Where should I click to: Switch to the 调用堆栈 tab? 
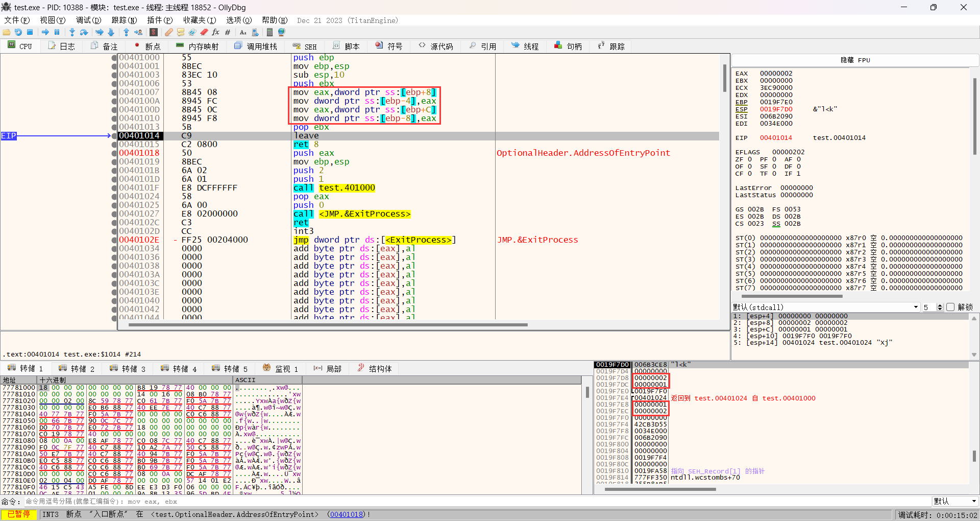(x=256, y=46)
